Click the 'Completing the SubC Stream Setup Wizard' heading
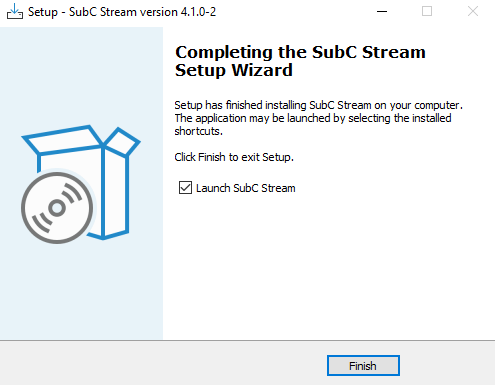495x385 pixels. tap(300, 61)
